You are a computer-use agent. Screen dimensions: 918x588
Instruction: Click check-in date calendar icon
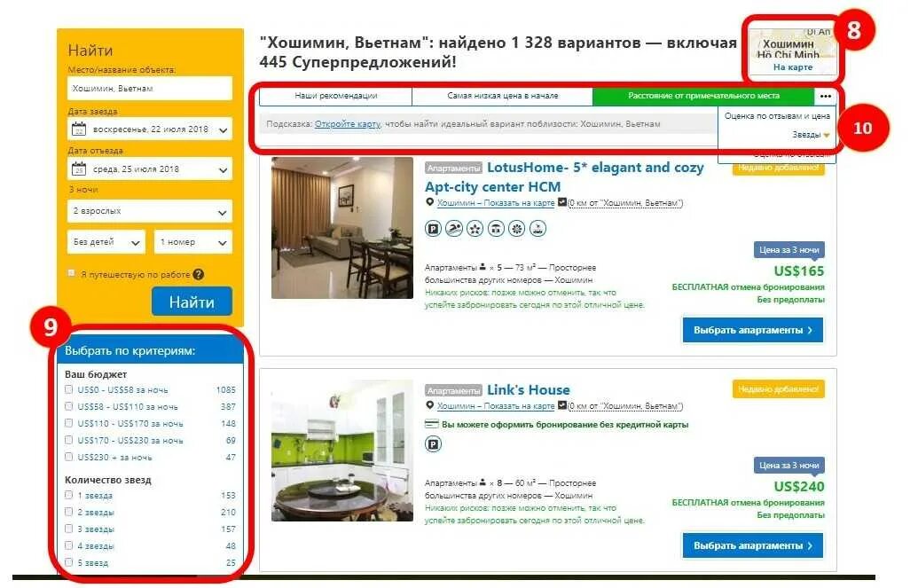pyautogui.click(x=78, y=129)
